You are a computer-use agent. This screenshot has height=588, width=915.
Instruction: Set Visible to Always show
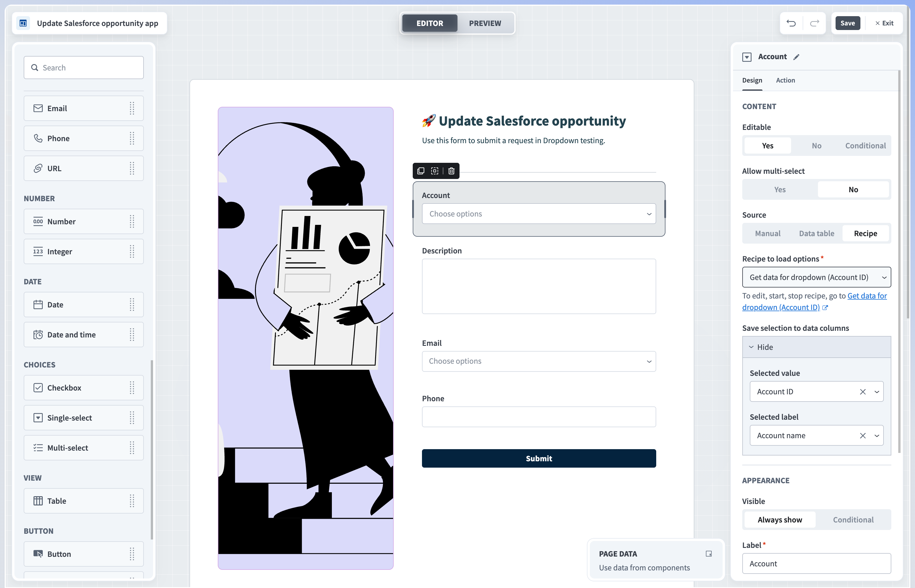tap(780, 520)
